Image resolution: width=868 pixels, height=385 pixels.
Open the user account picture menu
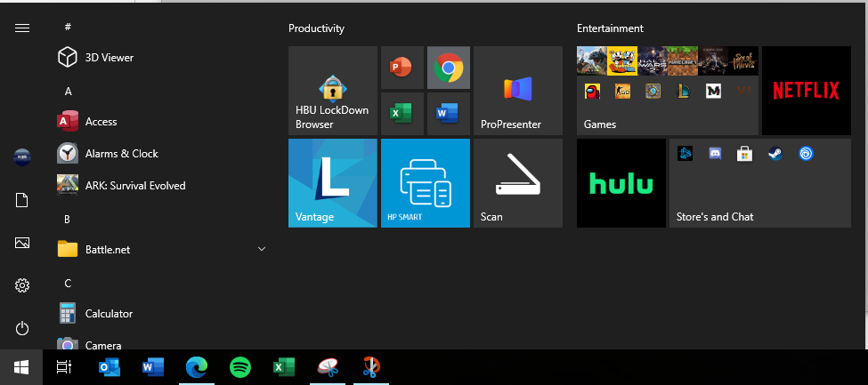[x=22, y=157]
